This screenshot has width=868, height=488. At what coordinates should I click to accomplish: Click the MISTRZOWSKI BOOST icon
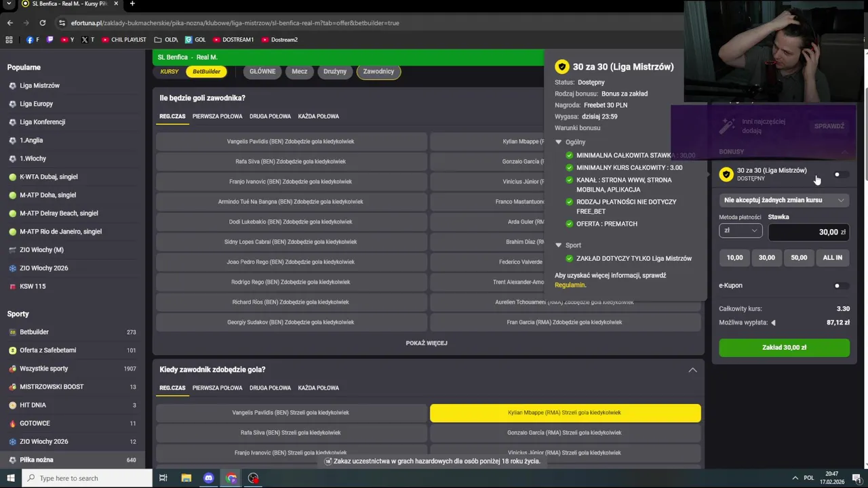point(13,387)
